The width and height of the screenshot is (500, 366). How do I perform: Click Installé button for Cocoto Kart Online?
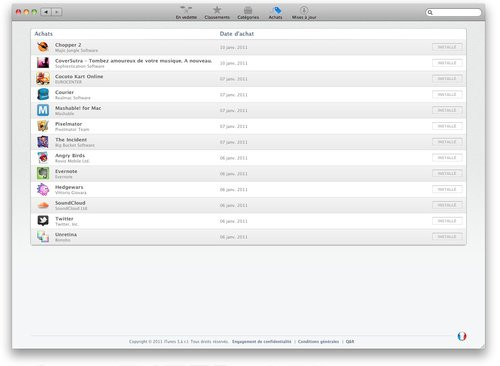click(x=447, y=79)
